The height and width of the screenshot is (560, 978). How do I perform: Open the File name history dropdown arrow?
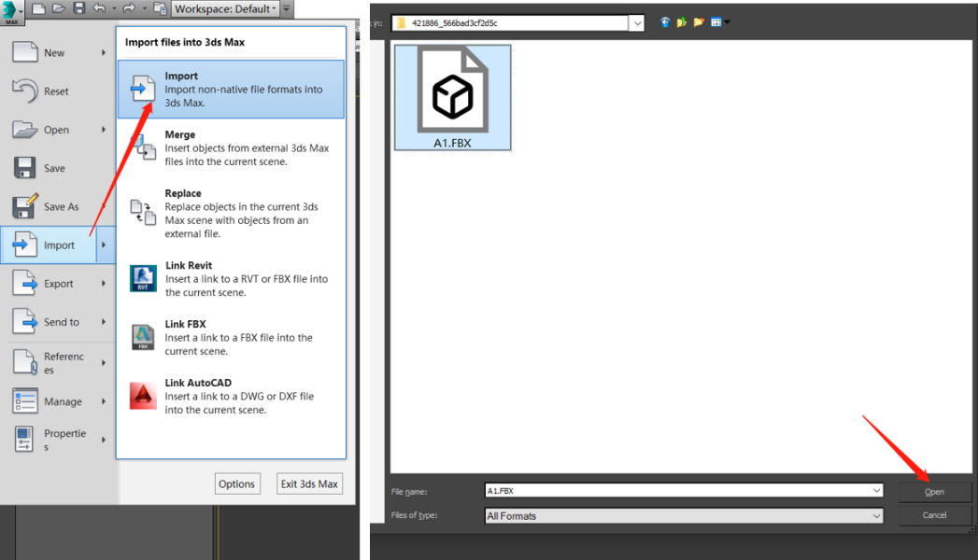876,491
